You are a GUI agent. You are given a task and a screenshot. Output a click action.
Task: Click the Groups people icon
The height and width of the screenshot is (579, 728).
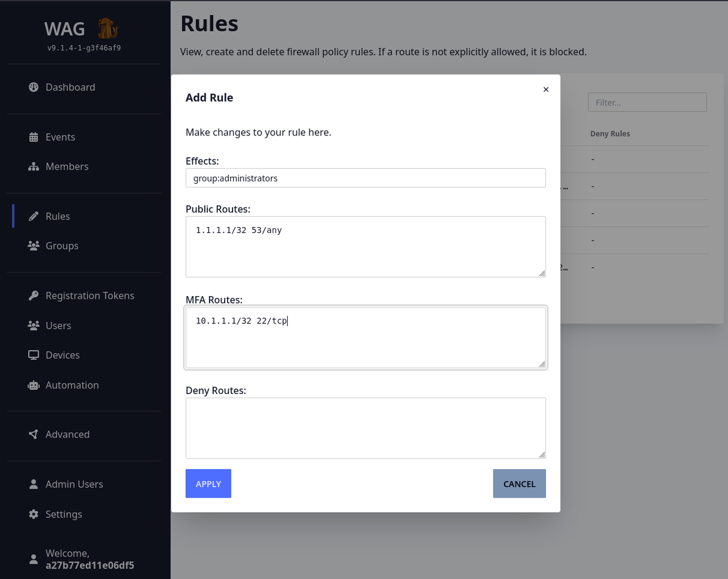[x=33, y=246]
